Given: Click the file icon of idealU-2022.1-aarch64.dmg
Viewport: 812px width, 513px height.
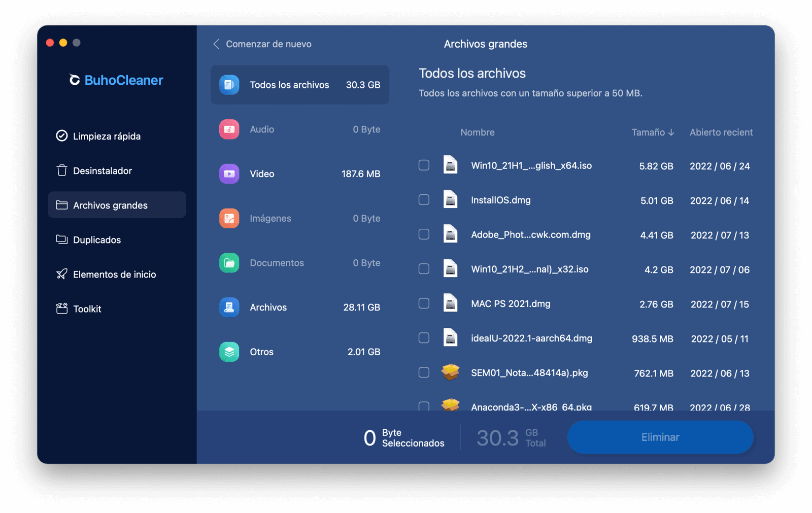Looking at the screenshot, I should 450,338.
